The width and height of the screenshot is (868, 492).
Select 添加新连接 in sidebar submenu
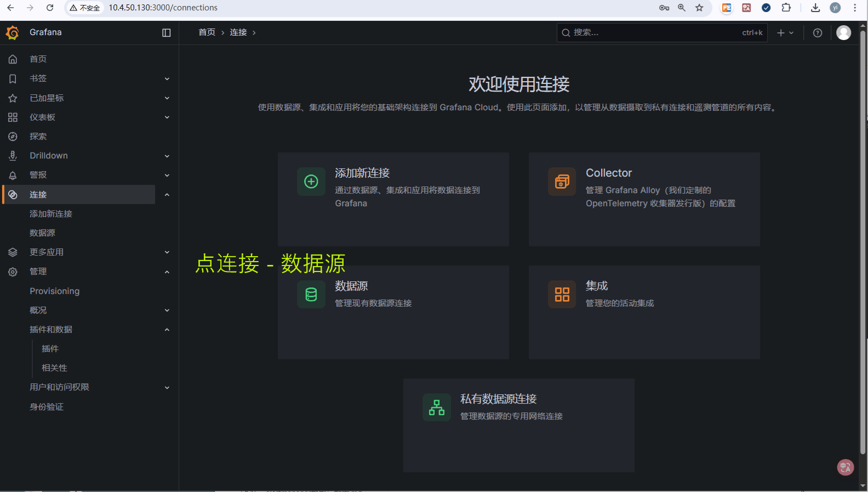pos(51,214)
